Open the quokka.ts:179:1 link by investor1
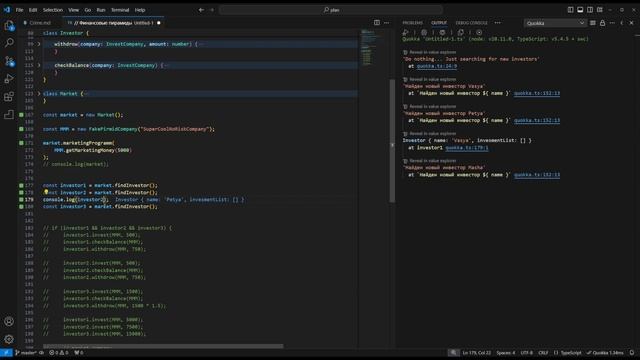 467,148
